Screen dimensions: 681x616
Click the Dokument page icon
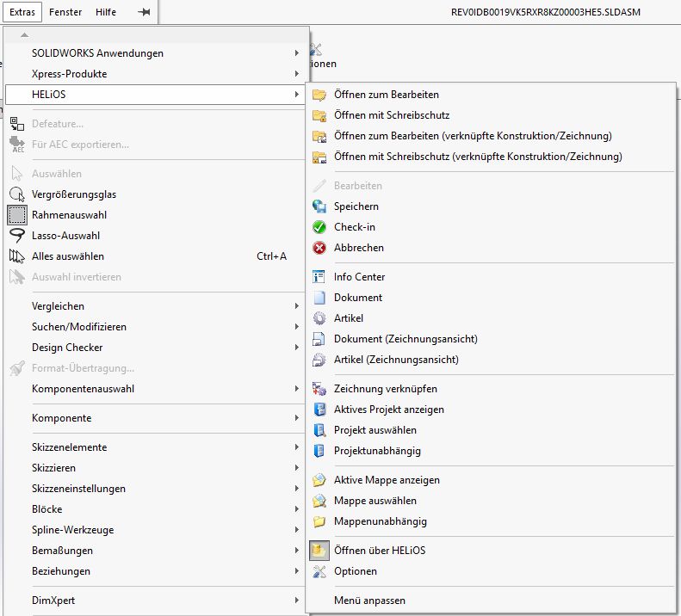(319, 298)
